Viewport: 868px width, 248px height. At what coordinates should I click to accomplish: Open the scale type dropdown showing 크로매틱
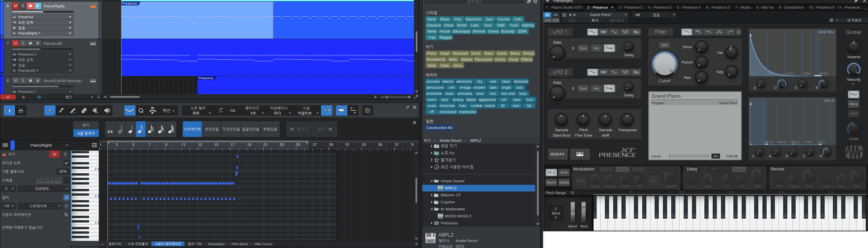click(x=43, y=189)
